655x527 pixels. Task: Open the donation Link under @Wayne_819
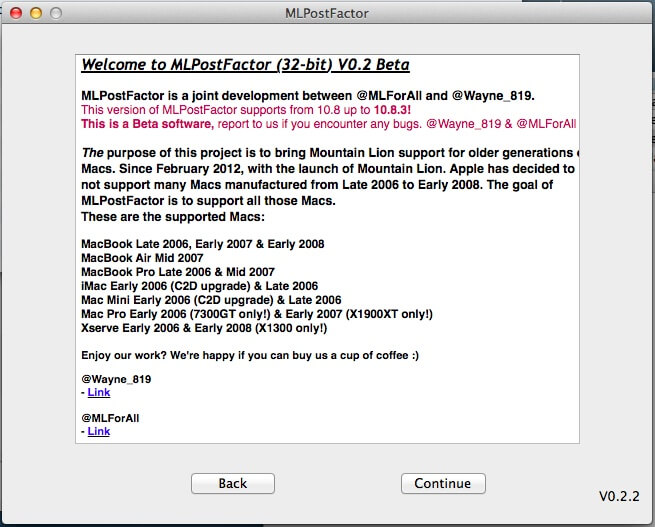[x=99, y=392]
